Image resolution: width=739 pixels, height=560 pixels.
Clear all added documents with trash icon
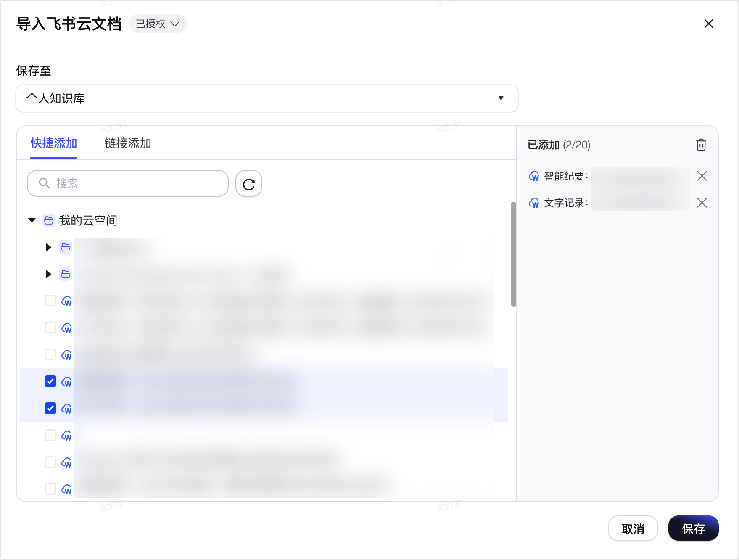click(x=701, y=145)
